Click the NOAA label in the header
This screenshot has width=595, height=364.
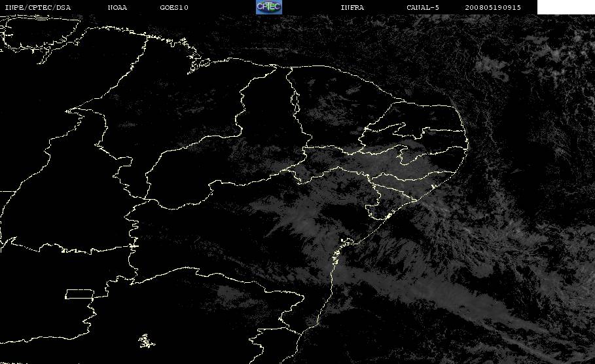click(117, 8)
